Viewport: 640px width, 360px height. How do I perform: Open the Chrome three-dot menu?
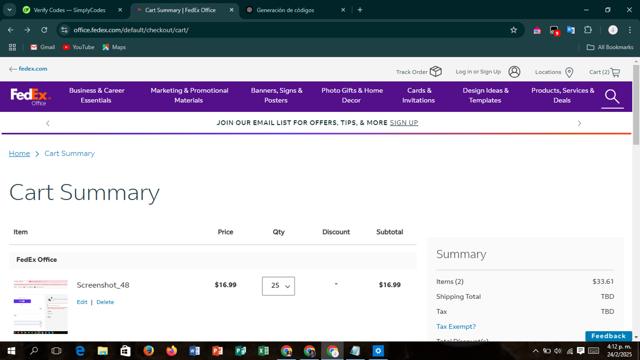pyautogui.click(x=630, y=30)
